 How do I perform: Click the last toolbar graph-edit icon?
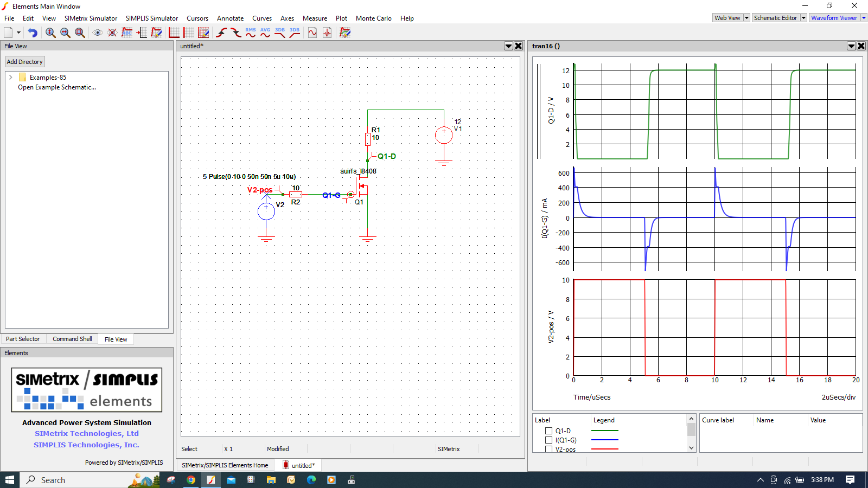(345, 33)
